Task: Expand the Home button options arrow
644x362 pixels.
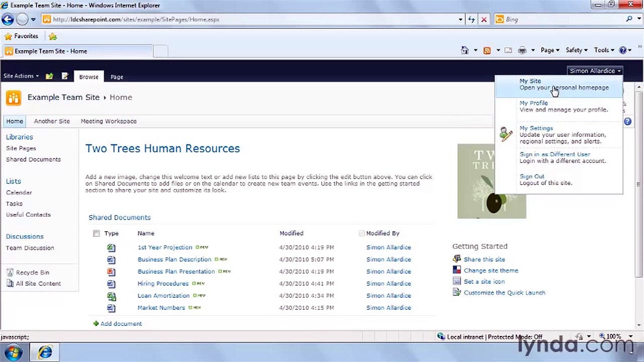Action: point(475,50)
